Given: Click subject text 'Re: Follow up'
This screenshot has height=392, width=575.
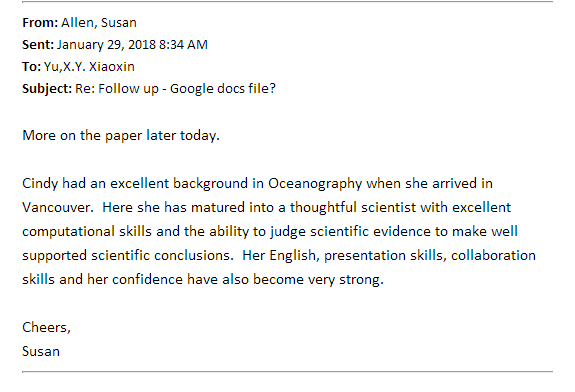Looking at the screenshot, I should pyautogui.click(x=117, y=89).
